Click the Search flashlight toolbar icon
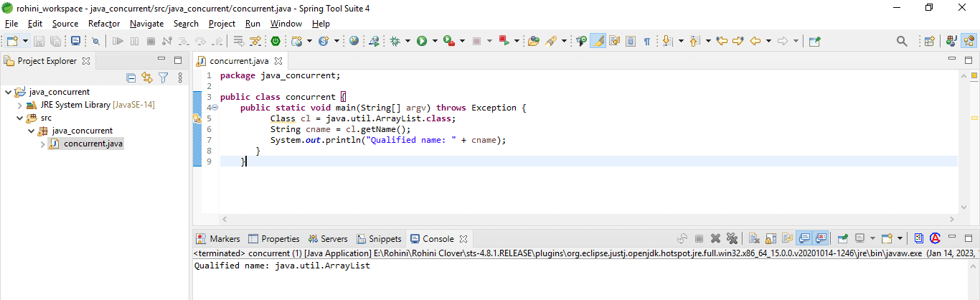Viewport: 980px width, 300px height. point(551,41)
